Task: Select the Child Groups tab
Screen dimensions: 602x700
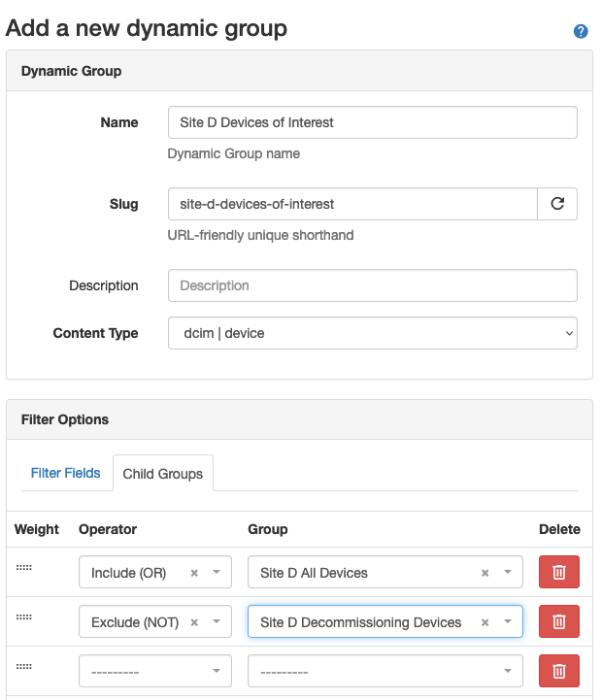Action: click(x=162, y=474)
